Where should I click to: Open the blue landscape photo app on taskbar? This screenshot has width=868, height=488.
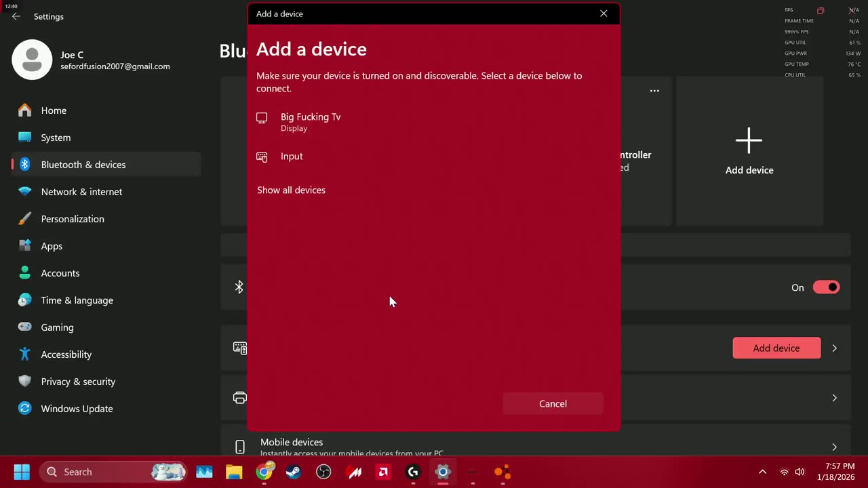(x=204, y=472)
